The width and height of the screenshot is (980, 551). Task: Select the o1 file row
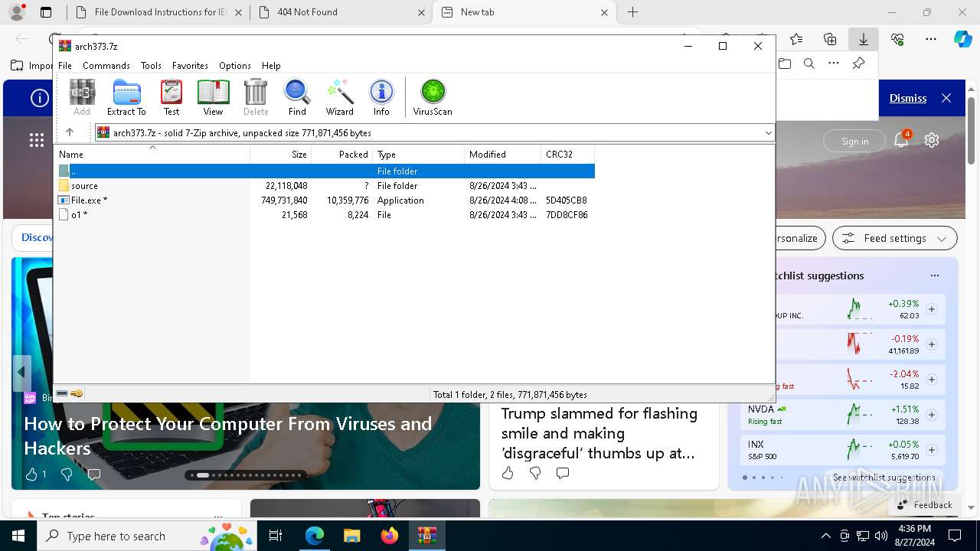[x=325, y=215]
